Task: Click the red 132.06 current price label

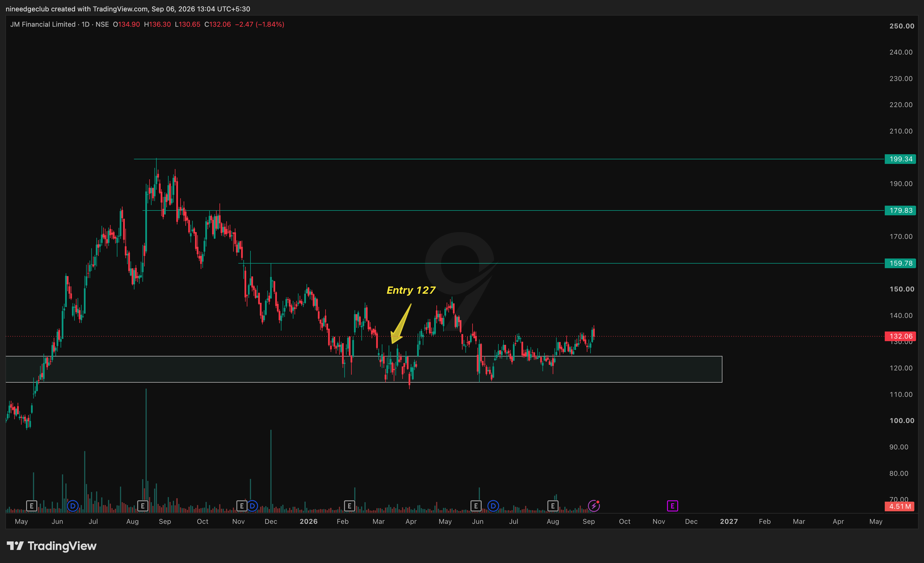Action: point(900,336)
